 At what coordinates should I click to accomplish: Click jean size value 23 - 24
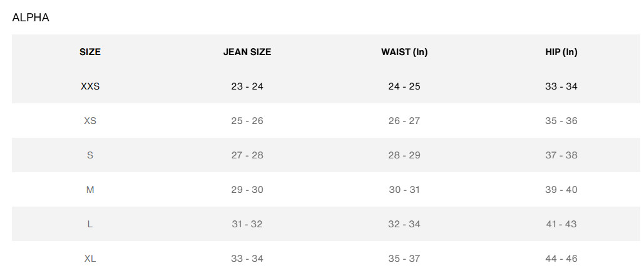click(x=247, y=86)
